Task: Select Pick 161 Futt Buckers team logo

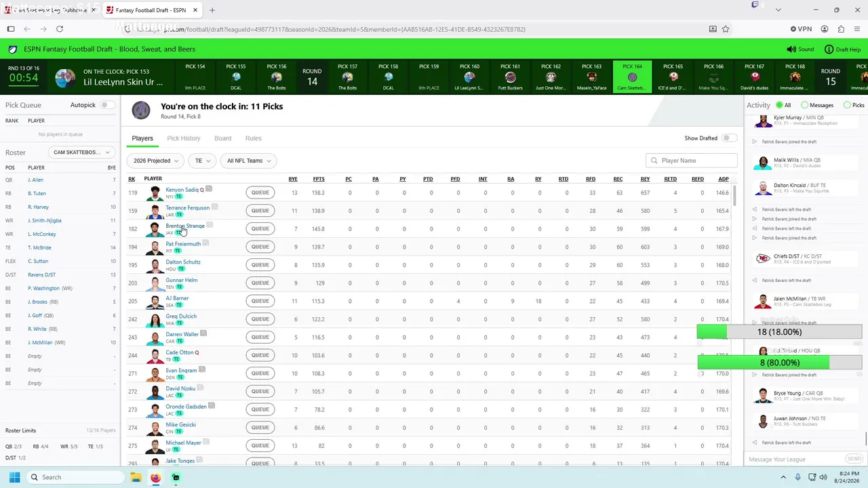Action: coord(510,77)
